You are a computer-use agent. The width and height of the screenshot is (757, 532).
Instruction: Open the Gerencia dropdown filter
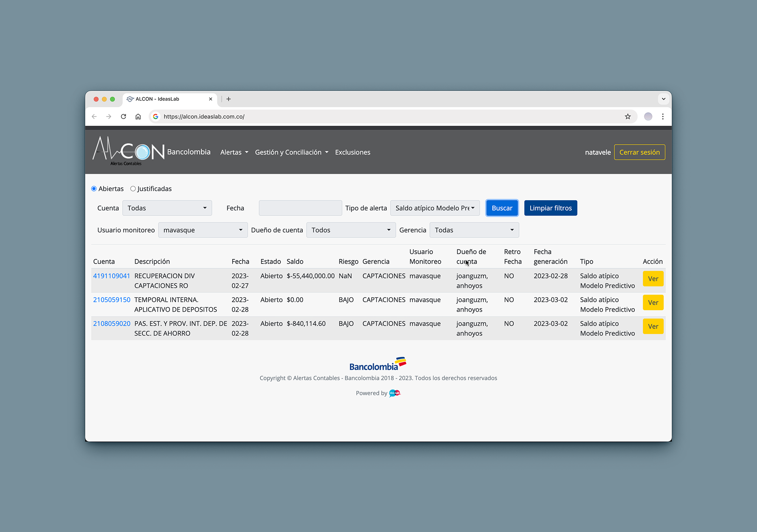[474, 230]
